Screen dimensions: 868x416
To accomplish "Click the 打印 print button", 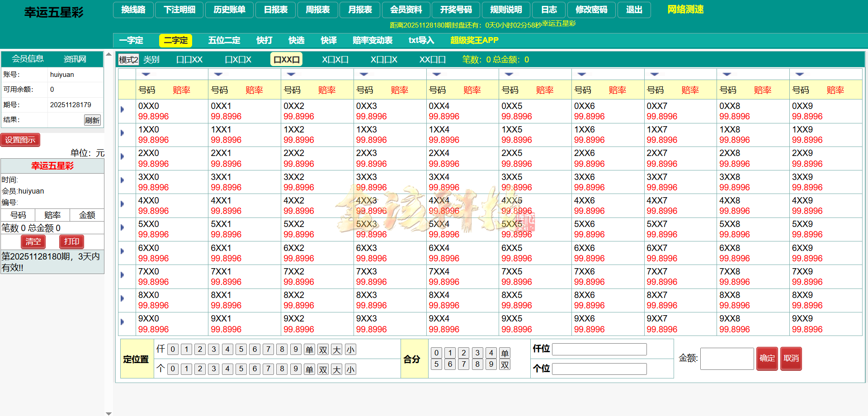I will click(x=71, y=241).
